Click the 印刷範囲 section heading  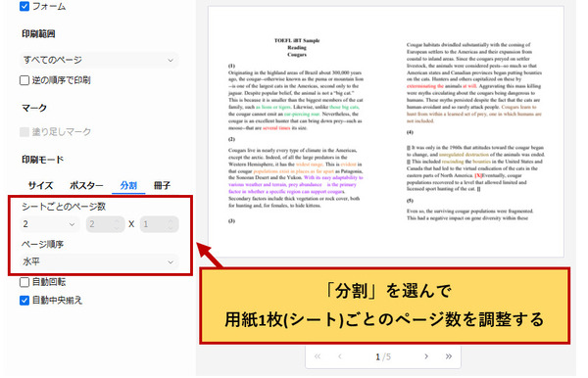coord(38,33)
